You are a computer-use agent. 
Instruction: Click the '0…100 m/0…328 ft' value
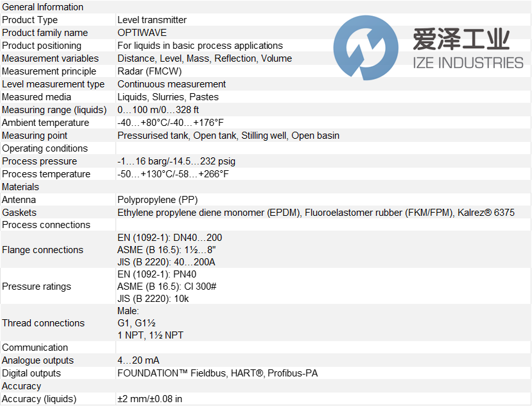tap(158, 110)
